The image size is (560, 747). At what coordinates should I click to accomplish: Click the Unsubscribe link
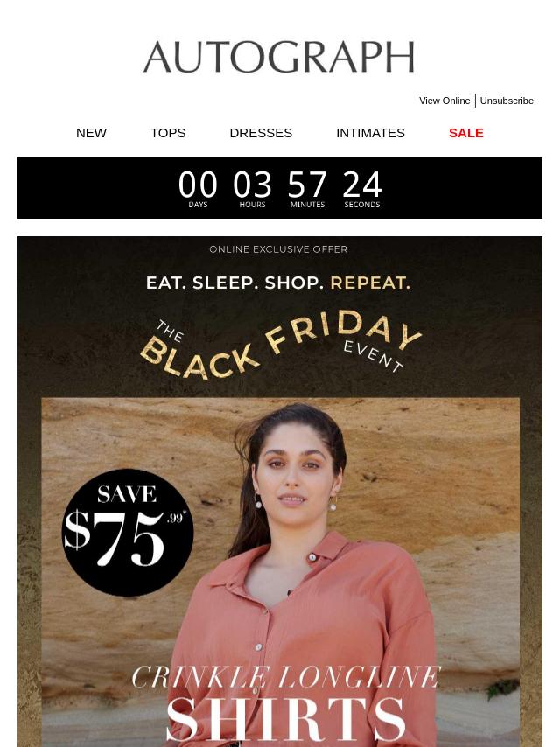[x=507, y=101]
